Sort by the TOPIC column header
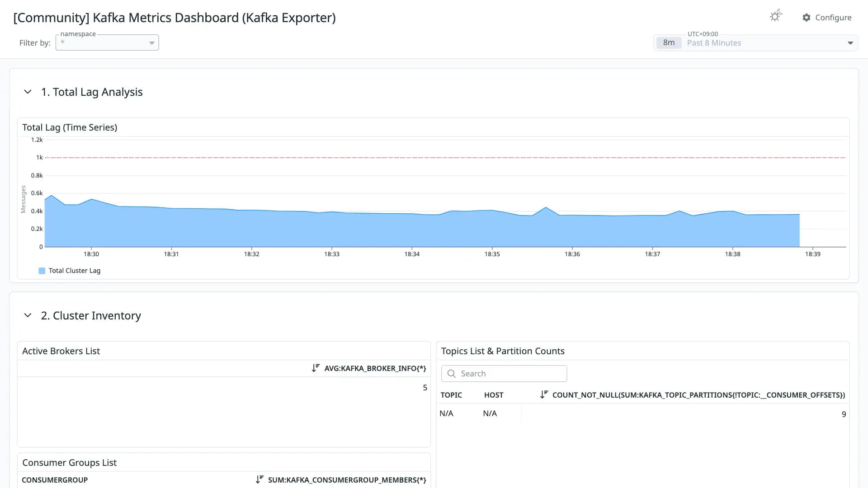 click(451, 395)
